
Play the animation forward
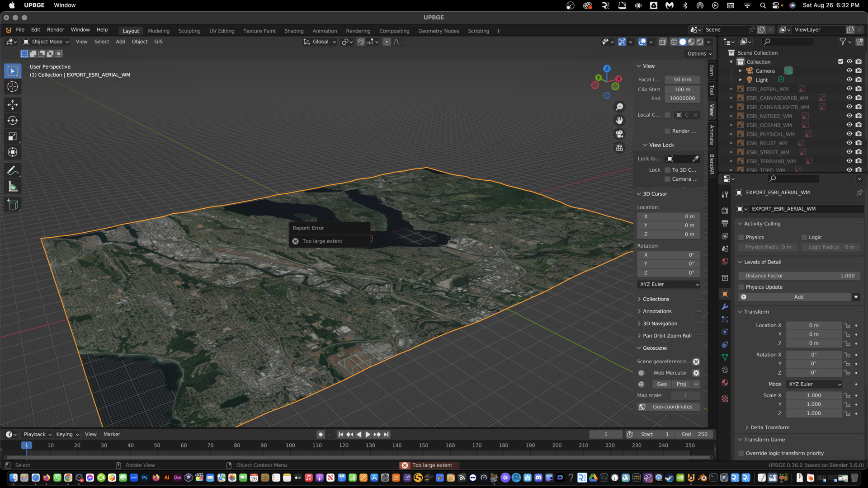(368, 434)
